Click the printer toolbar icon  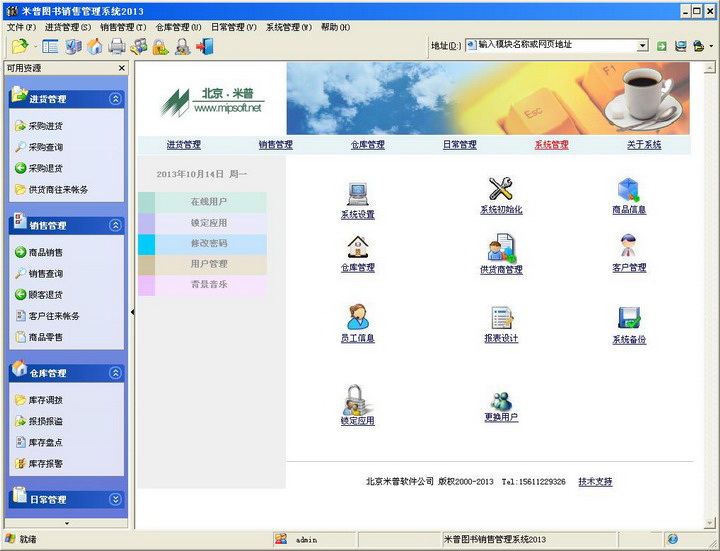[x=117, y=46]
